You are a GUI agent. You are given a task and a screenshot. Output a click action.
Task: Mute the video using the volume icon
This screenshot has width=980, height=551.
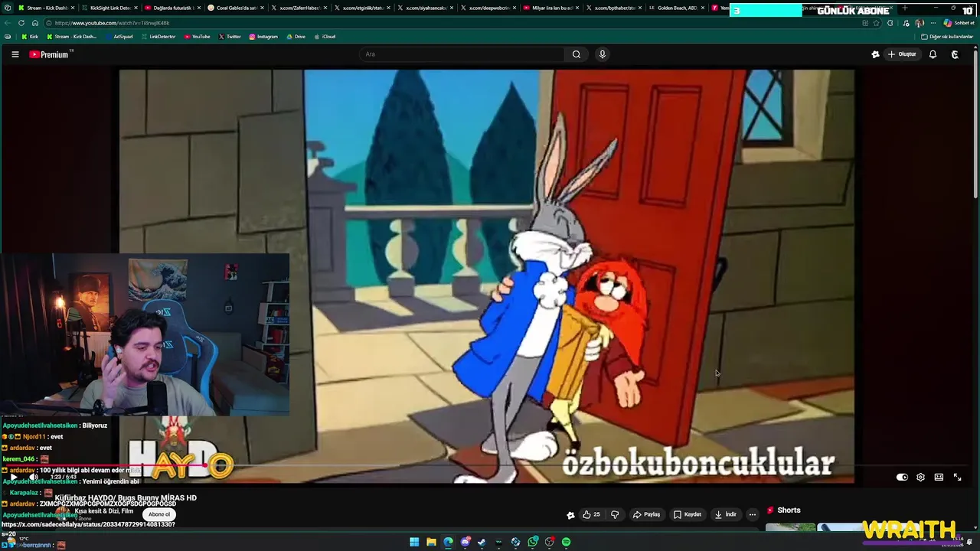pyautogui.click(x=34, y=477)
